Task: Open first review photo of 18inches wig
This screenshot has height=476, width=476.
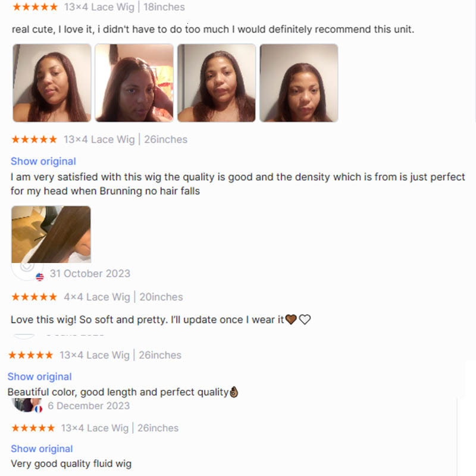Action: (x=52, y=83)
